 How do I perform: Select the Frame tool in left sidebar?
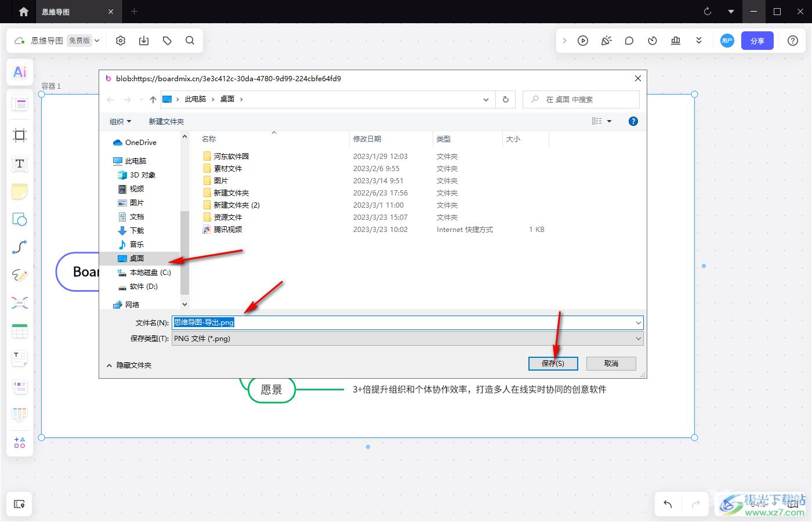click(x=20, y=136)
